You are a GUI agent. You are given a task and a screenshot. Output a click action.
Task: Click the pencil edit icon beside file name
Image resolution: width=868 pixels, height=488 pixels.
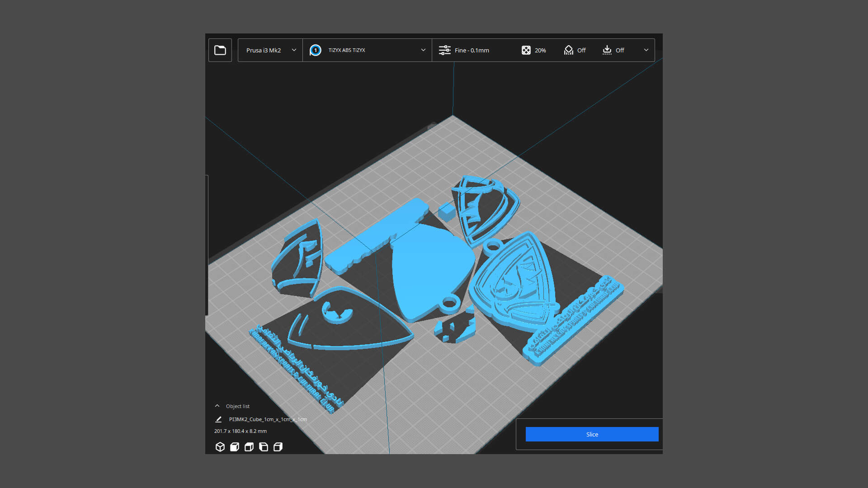click(218, 419)
